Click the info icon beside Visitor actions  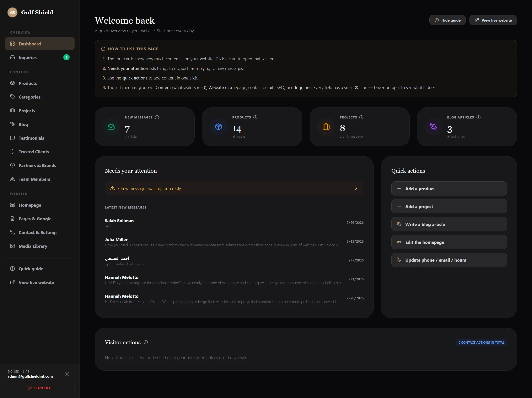tap(146, 342)
